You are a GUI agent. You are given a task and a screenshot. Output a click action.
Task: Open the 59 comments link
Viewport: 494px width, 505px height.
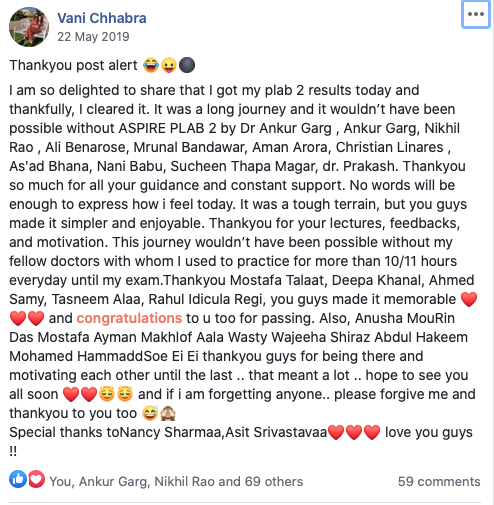(439, 482)
